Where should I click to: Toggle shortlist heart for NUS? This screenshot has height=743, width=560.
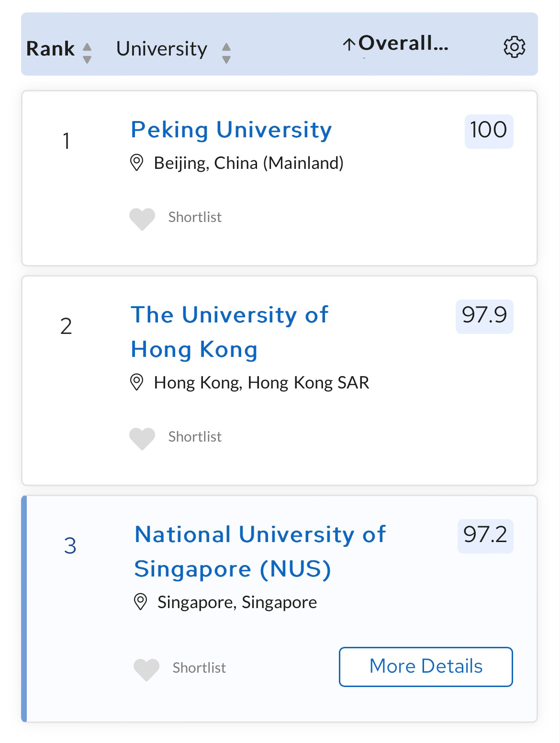coord(146,669)
